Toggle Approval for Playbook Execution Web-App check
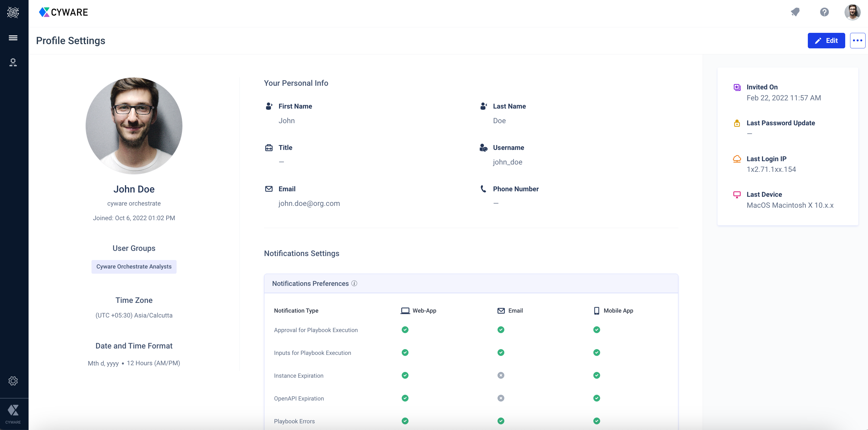The image size is (868, 430). pyautogui.click(x=405, y=330)
